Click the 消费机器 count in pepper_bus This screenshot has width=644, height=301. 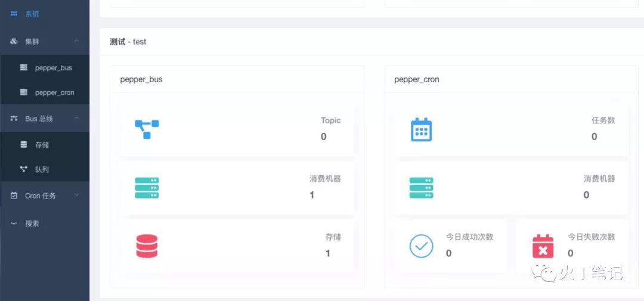click(312, 195)
